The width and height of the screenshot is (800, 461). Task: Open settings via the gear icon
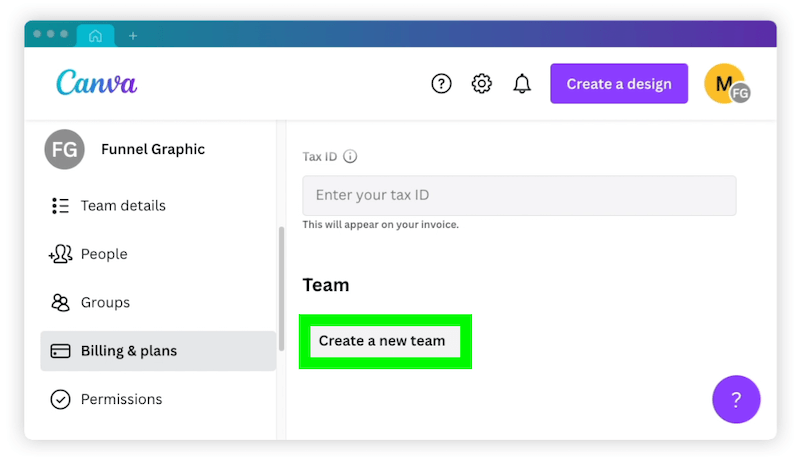[x=481, y=84]
